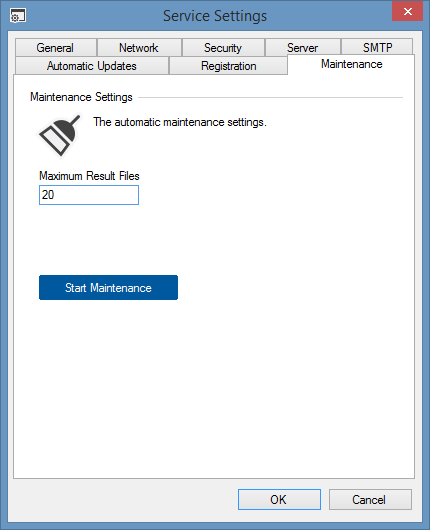The width and height of the screenshot is (430, 530).
Task: Click the Service Settings title bar text
Action: tap(215, 16)
